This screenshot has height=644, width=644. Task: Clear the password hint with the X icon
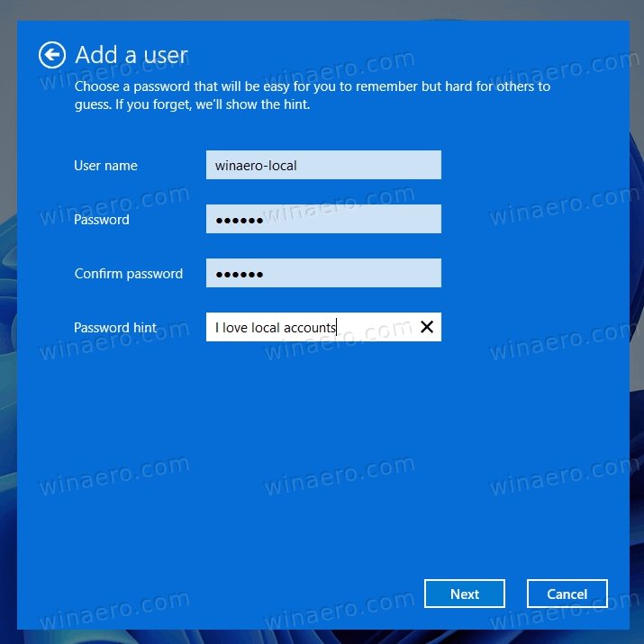pos(427,327)
